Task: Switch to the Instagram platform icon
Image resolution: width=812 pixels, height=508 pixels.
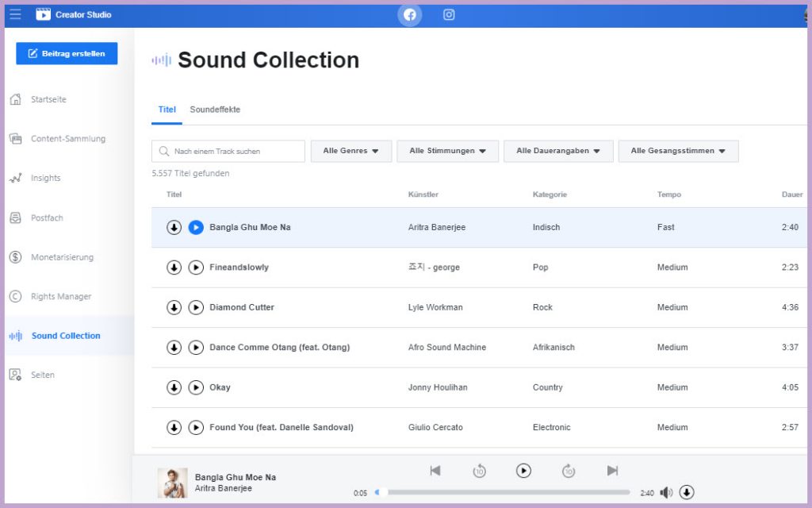Action: pyautogui.click(x=449, y=14)
